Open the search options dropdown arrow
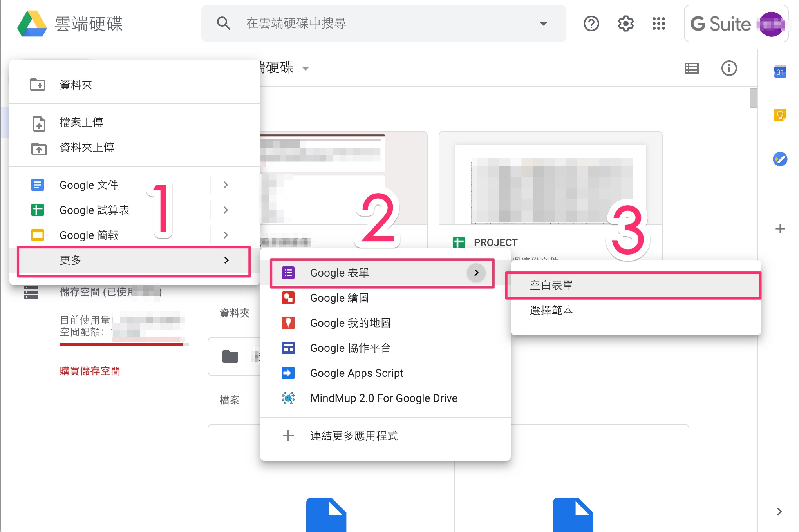 point(543,24)
